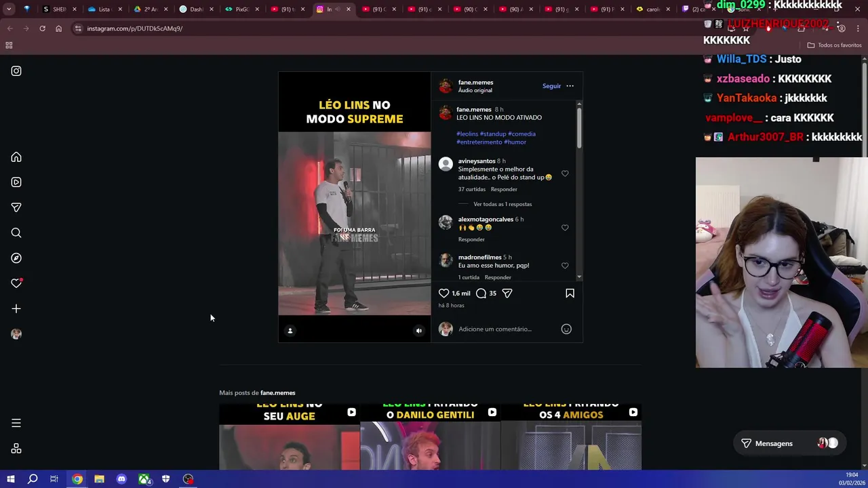Open Search magnifier in Instagram sidebar
Viewport: 868px width, 488px height.
pos(16,233)
